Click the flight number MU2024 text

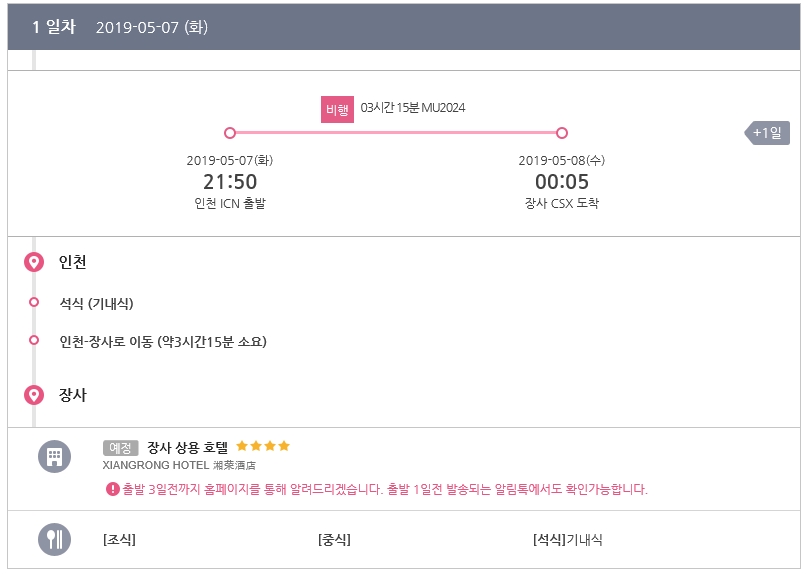444,107
